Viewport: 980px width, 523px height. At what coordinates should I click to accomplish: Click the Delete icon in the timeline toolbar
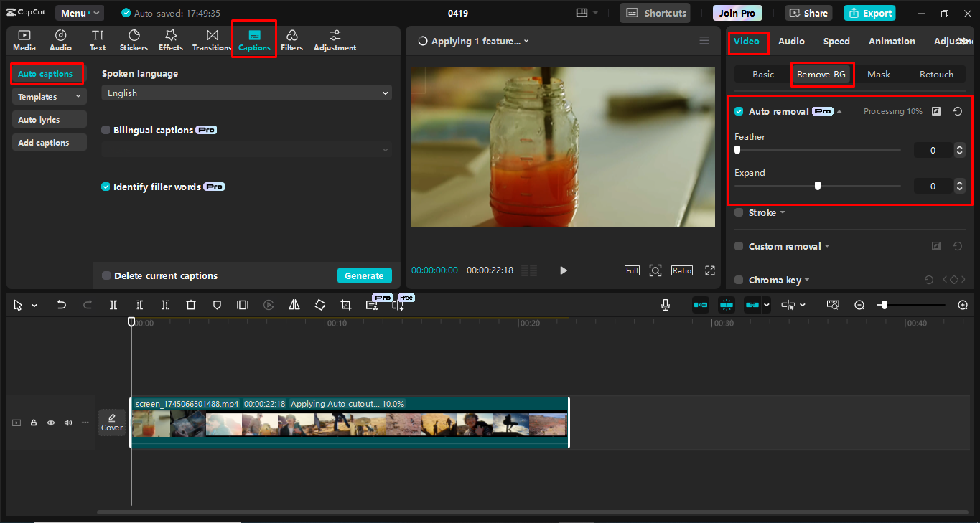pos(190,305)
